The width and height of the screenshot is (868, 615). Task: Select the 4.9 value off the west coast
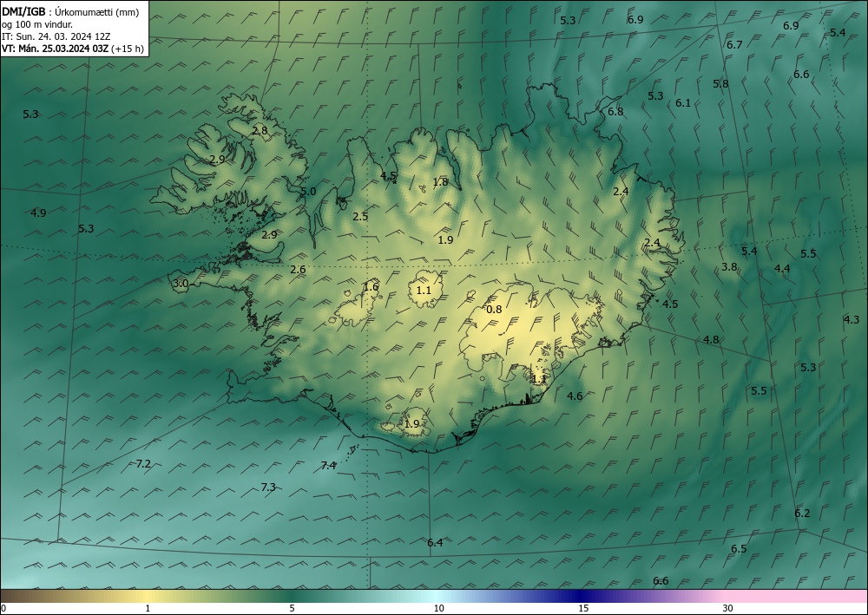(38, 213)
